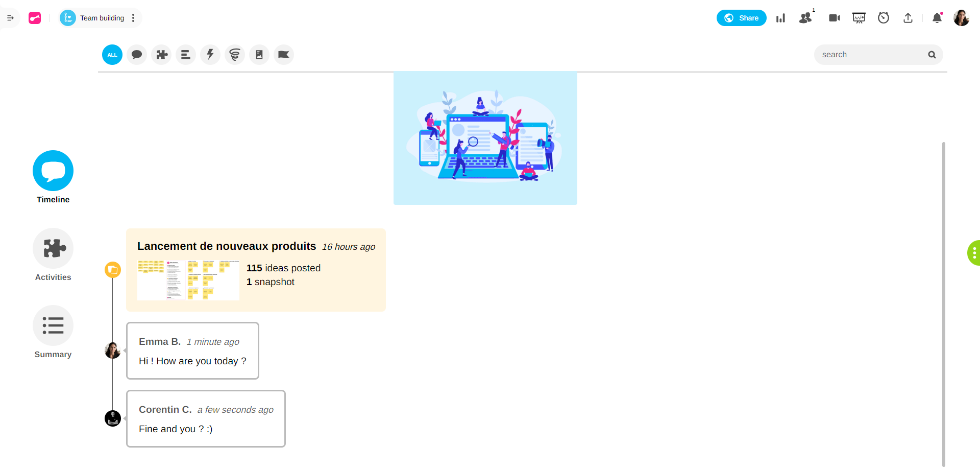980x468 pixels.
Task: Expand the left sidebar arrow menu
Action: pos(10,18)
